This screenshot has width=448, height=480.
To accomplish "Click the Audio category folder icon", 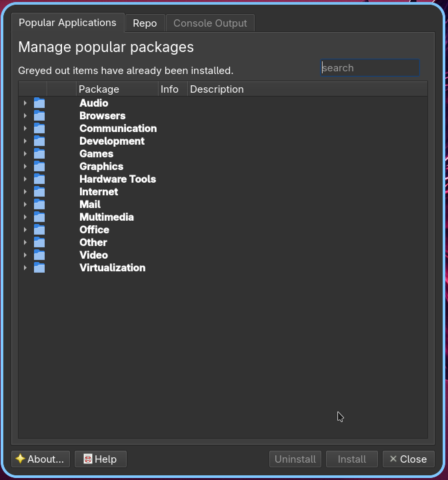I will [39, 103].
